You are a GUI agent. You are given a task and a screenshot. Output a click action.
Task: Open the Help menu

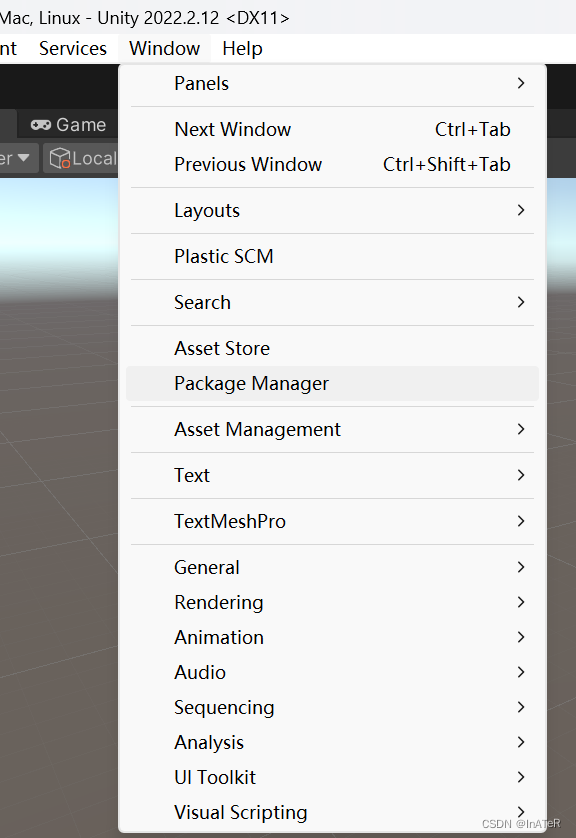[x=242, y=48]
